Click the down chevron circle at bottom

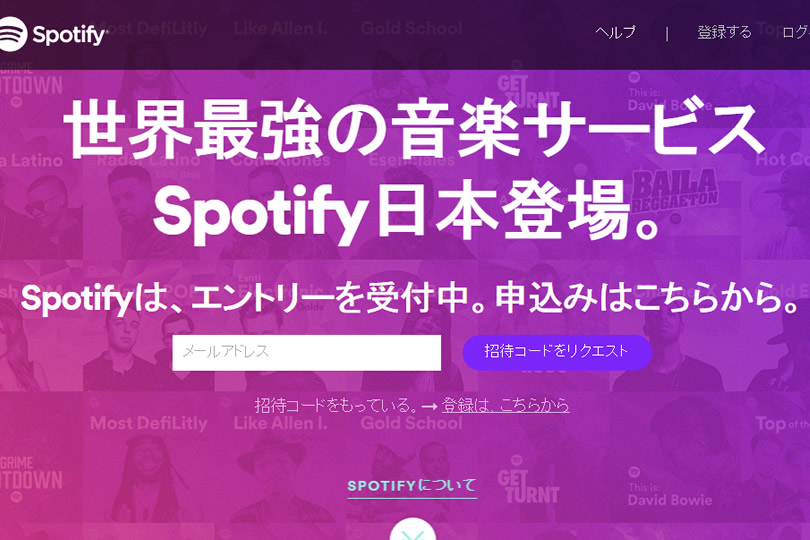point(412,529)
